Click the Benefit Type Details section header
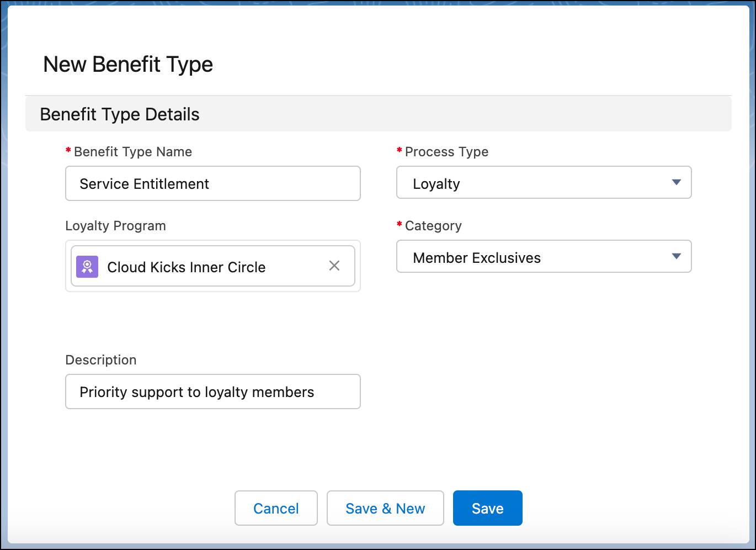The height and width of the screenshot is (550, 756). [x=119, y=114]
